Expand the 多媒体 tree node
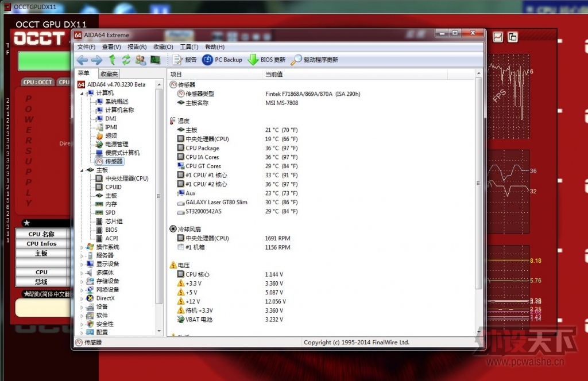 pyautogui.click(x=82, y=273)
